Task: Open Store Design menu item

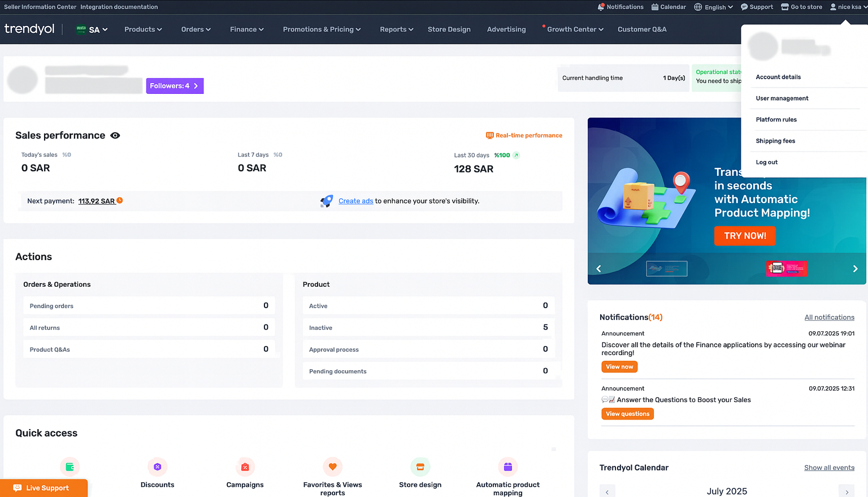Action: [x=449, y=29]
